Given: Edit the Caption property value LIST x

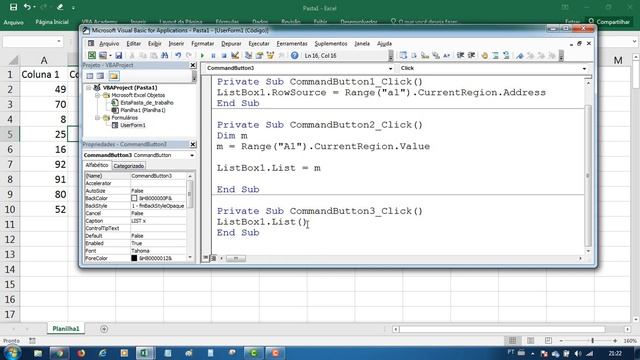Looking at the screenshot, I should coord(158,221).
